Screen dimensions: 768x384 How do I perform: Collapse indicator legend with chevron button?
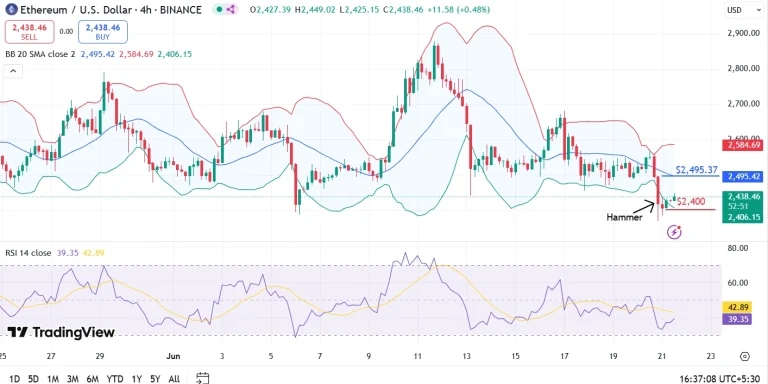click(x=13, y=72)
